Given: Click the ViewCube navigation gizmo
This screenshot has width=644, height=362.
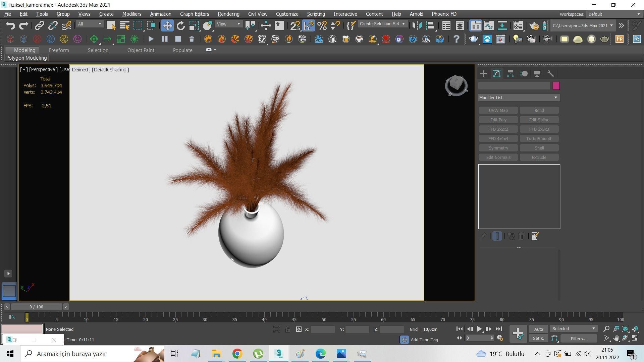Looking at the screenshot, I should [x=456, y=85].
